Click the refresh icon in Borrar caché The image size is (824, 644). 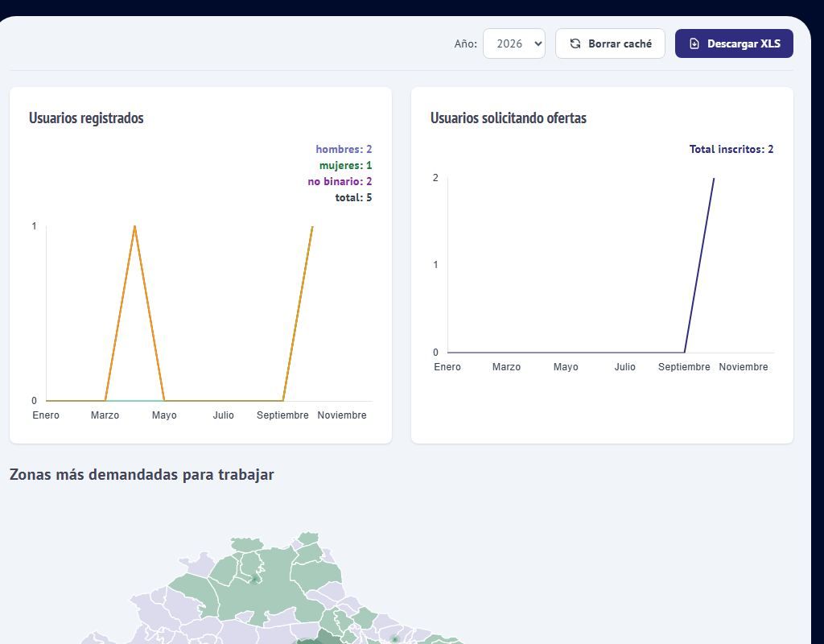click(575, 43)
